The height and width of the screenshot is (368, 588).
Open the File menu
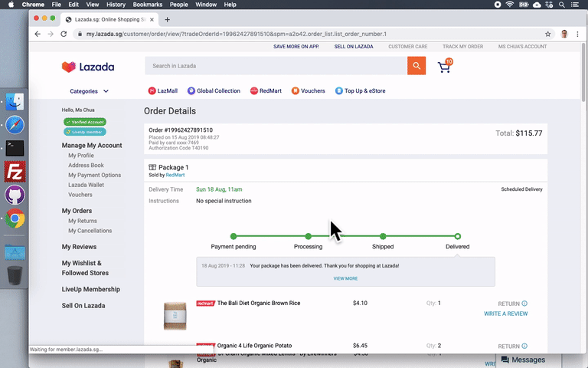[56, 5]
